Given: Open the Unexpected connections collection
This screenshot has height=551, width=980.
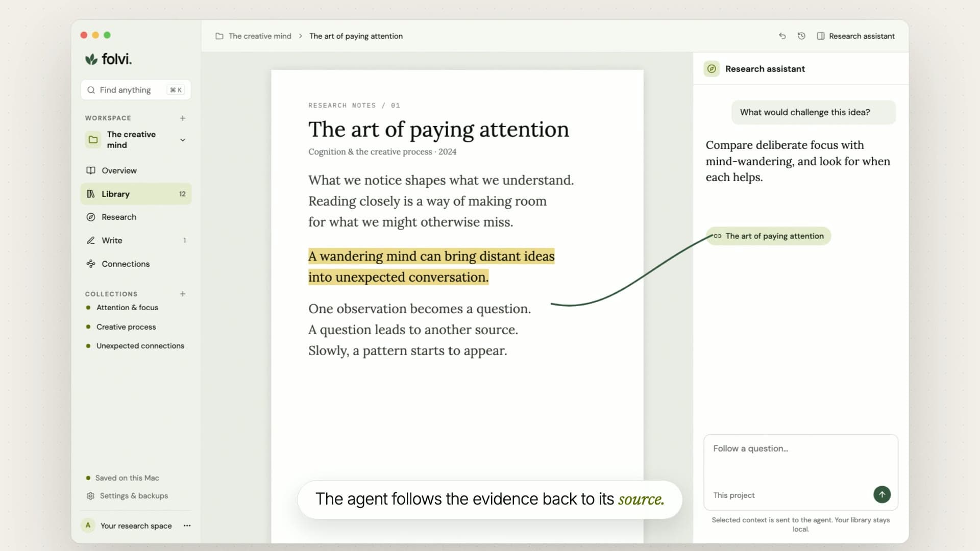Looking at the screenshot, I should [140, 346].
